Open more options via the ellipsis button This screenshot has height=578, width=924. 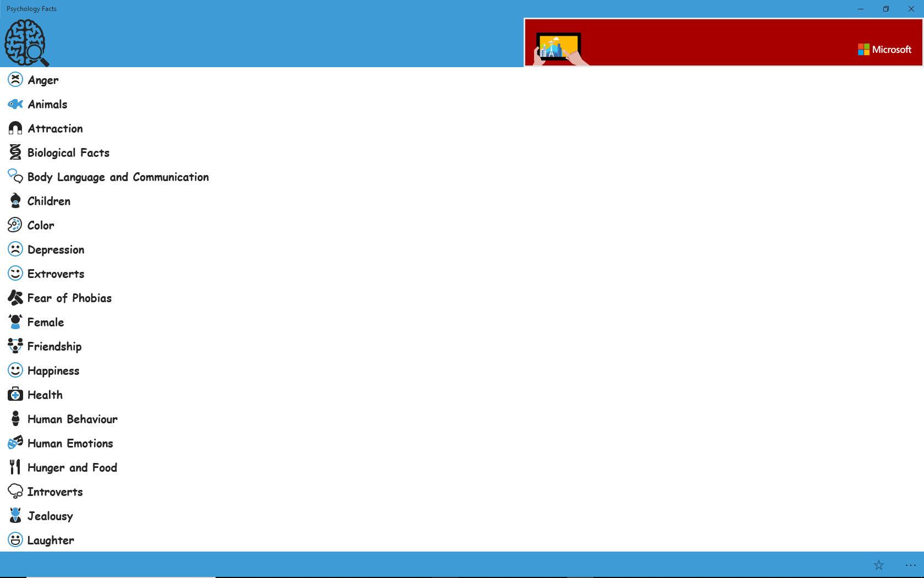tap(910, 565)
